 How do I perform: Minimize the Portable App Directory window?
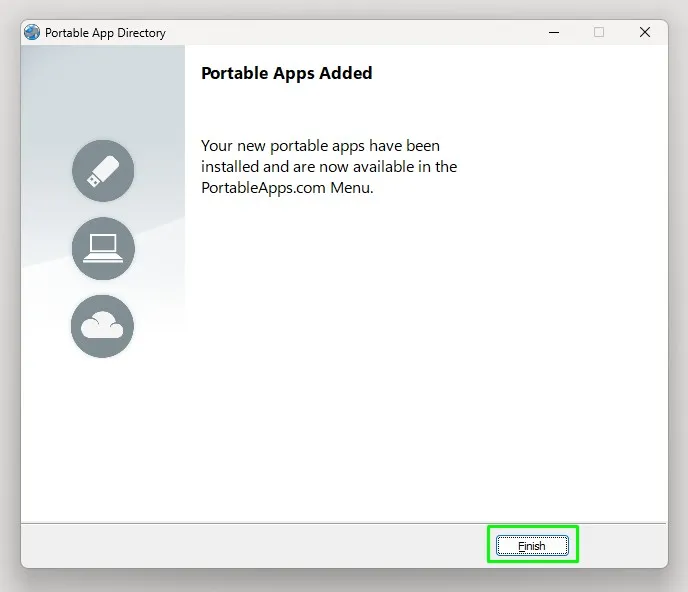pos(554,32)
